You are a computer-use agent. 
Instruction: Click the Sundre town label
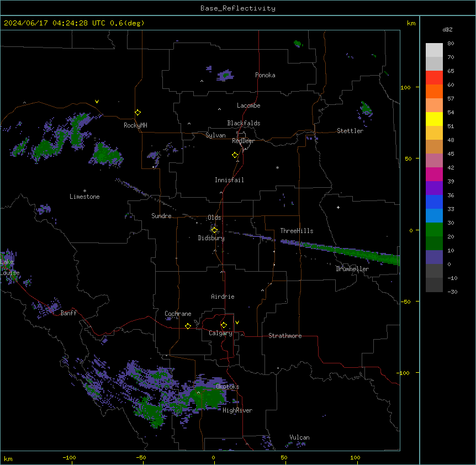(x=161, y=216)
